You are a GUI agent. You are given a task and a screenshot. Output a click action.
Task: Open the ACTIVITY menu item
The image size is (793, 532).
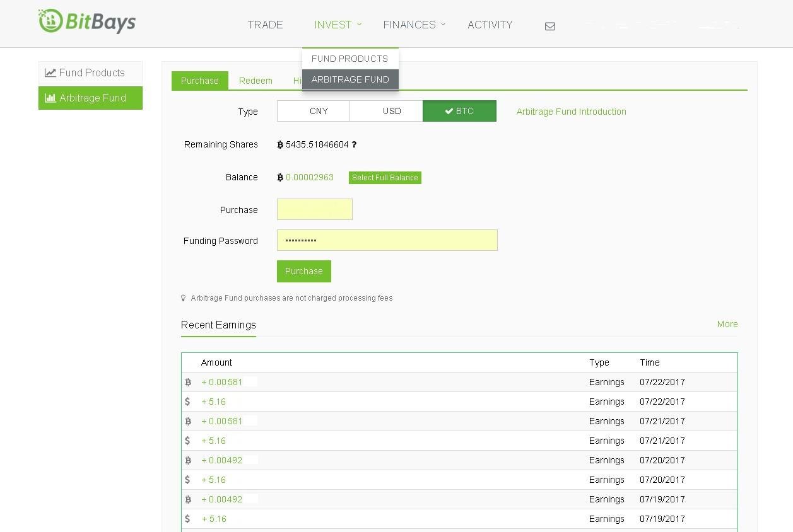coord(490,25)
